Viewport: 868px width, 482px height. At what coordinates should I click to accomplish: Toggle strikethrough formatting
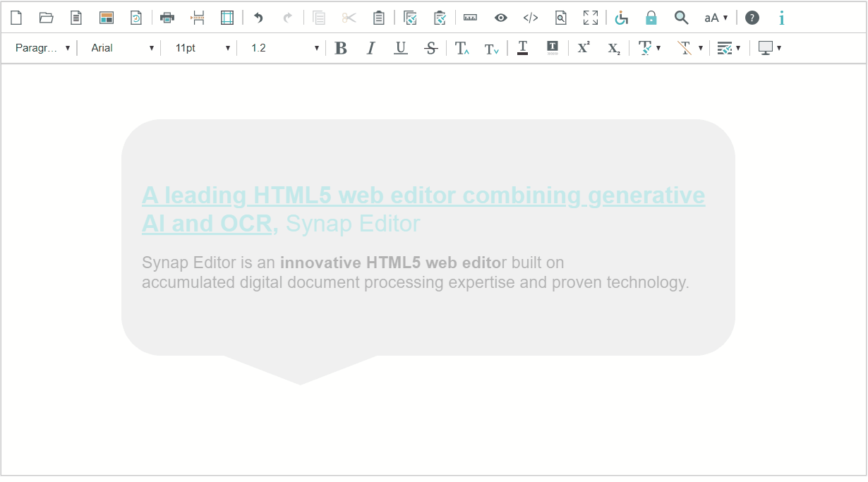431,48
